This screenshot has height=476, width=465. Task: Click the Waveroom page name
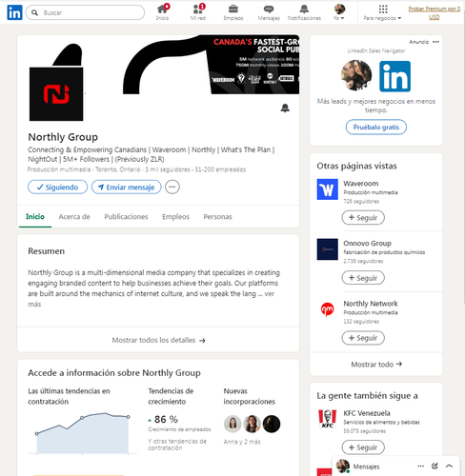click(361, 184)
